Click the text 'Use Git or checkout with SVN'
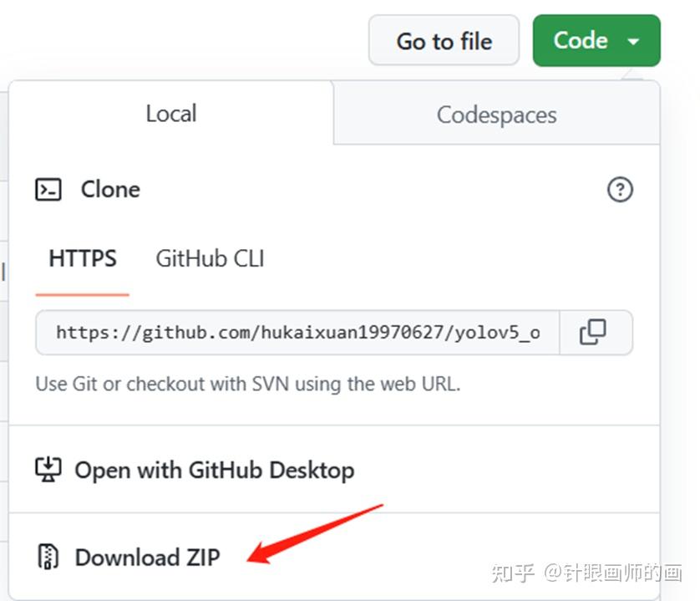Screen dimensions: 700x601 163,384
